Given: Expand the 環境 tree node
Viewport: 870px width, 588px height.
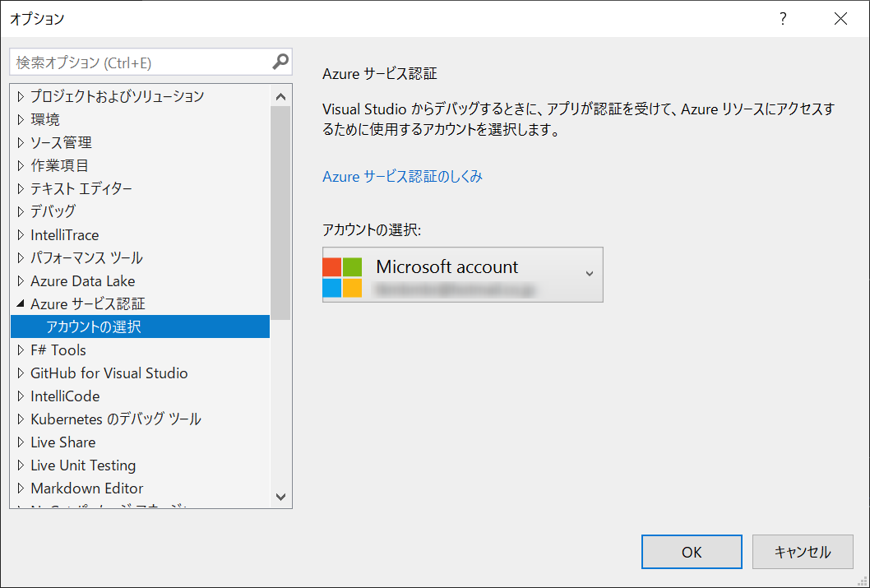Looking at the screenshot, I should point(21,119).
